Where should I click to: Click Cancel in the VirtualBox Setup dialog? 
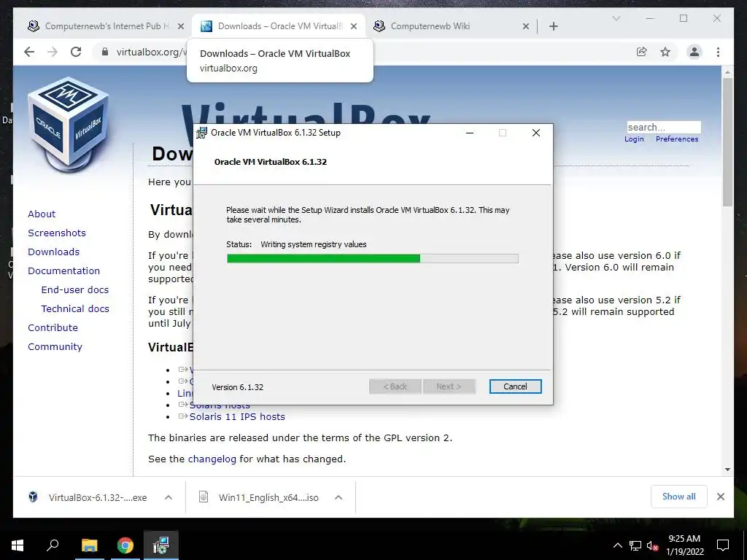click(515, 386)
